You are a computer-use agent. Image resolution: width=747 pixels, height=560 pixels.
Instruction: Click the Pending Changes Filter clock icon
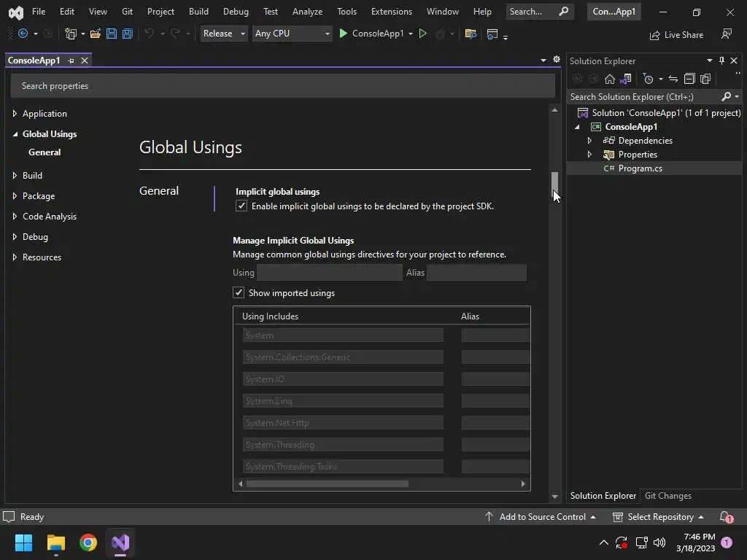pos(648,79)
